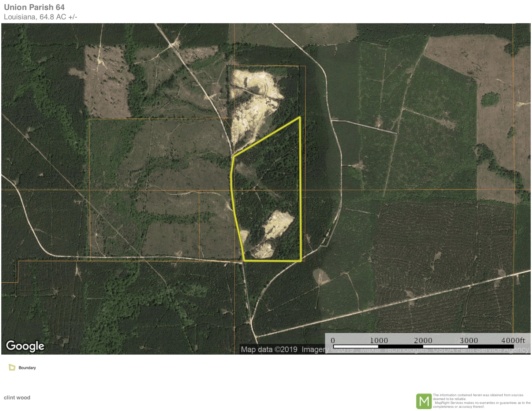Click the Map data ©2019 attribution text
Screen dimensions: 532x411
269,349
